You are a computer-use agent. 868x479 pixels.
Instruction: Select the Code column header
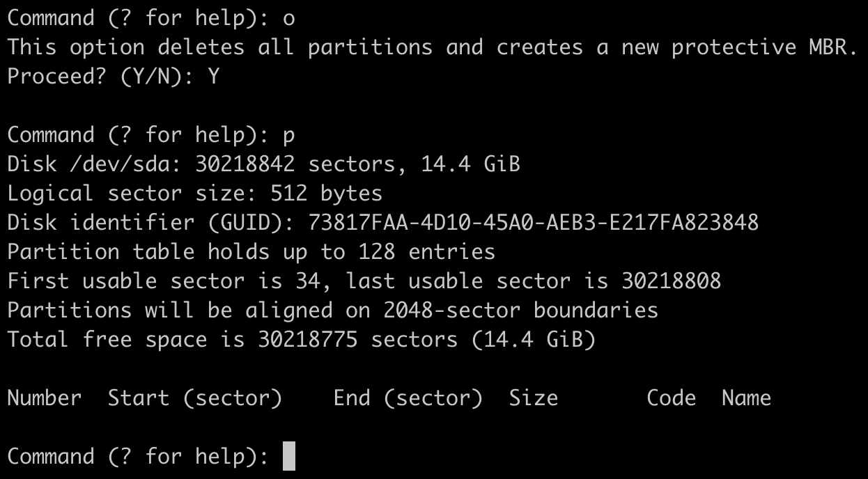[671, 398]
